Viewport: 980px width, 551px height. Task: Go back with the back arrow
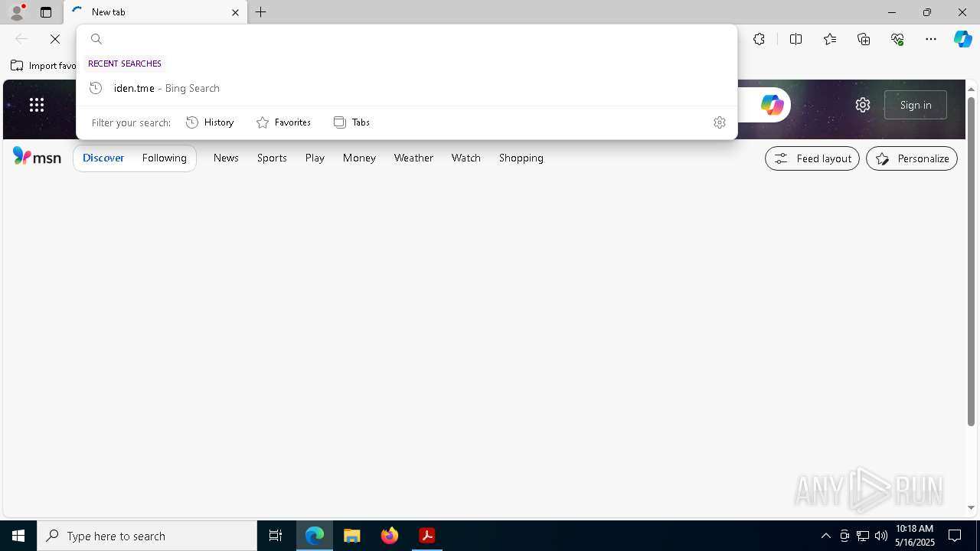tap(21, 39)
